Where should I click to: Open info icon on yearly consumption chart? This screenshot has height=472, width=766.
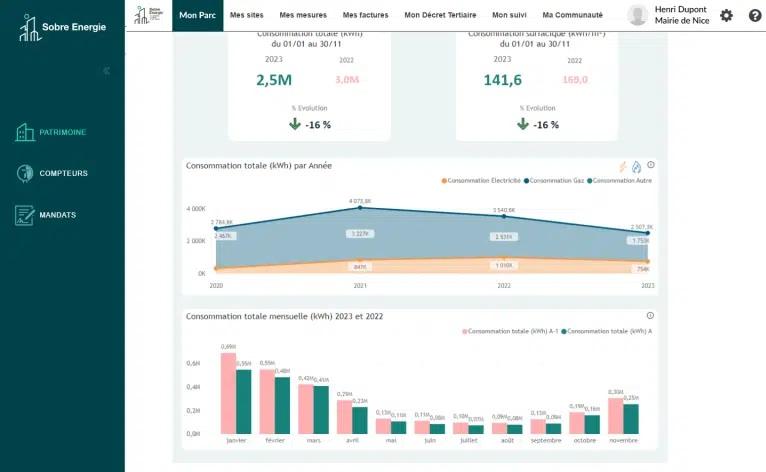coord(651,165)
